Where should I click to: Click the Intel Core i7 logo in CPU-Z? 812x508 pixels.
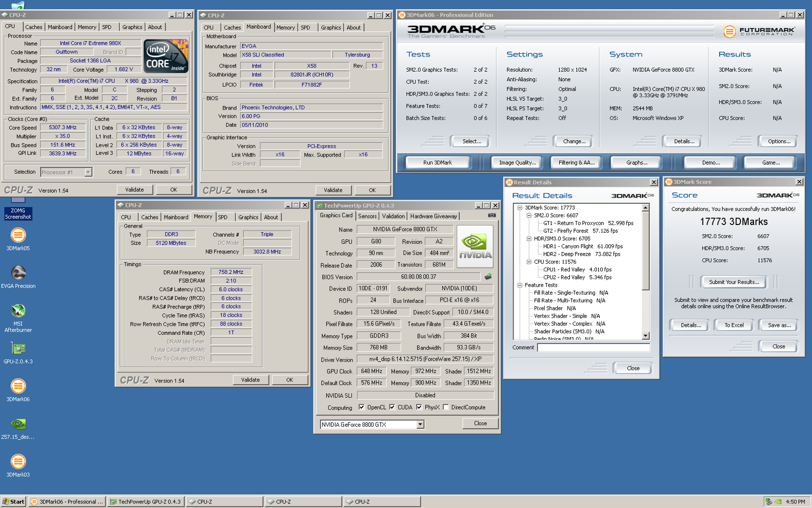pyautogui.click(x=166, y=56)
